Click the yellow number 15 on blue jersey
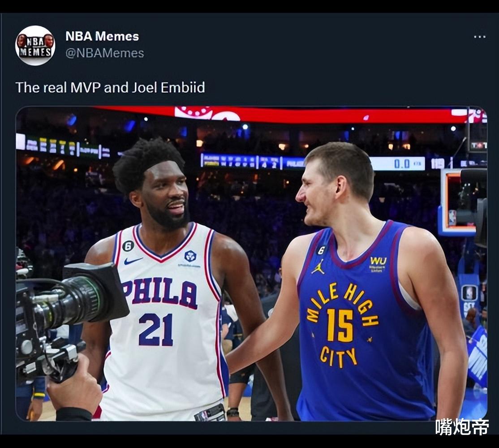The width and height of the screenshot is (499, 448). coord(340,325)
